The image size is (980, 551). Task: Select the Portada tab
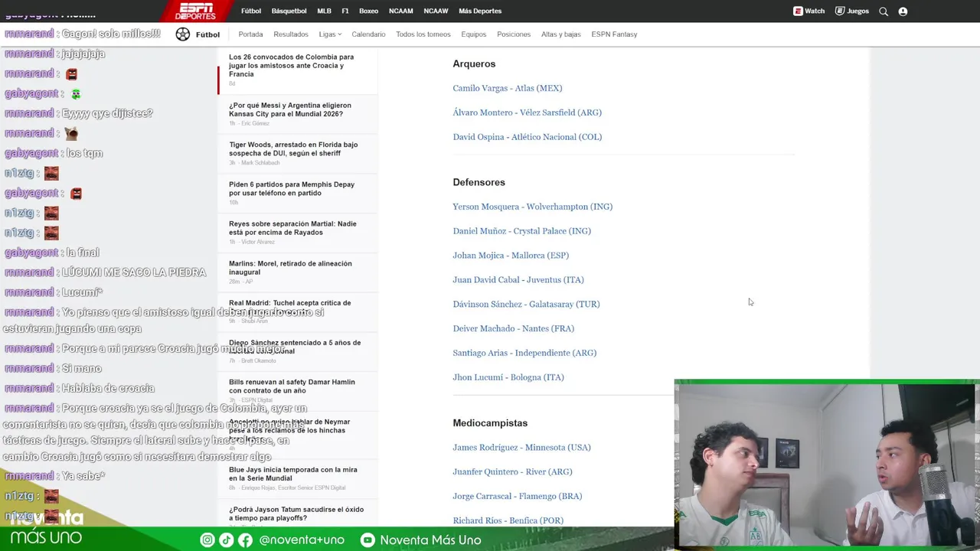[x=250, y=34]
